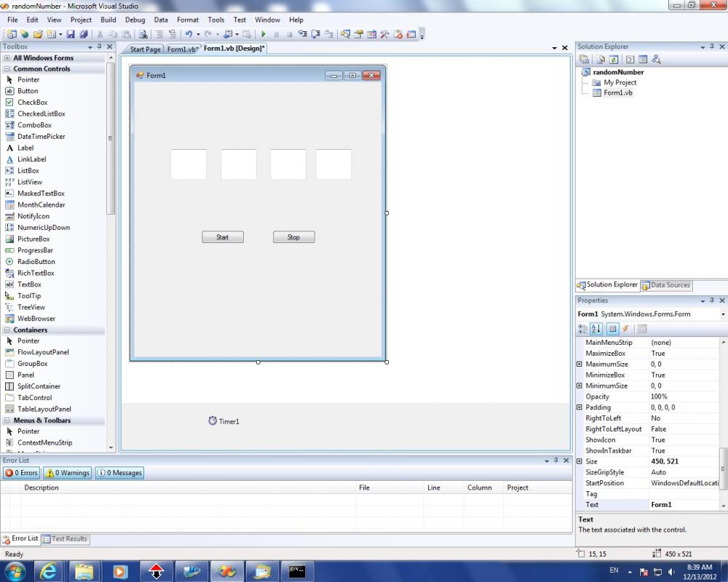Screen dimensions: 728x582
Task: Click Show All Files in Solution Explorer
Action: click(601, 59)
